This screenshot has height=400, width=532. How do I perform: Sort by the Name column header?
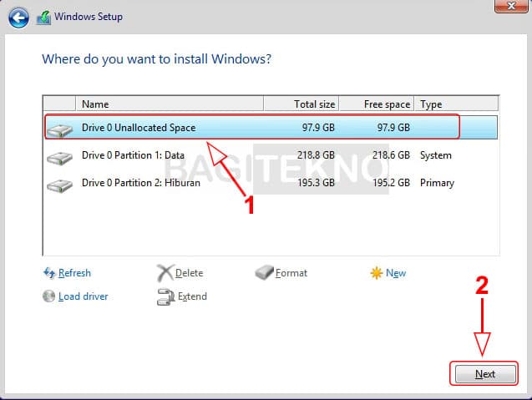[x=170, y=104]
